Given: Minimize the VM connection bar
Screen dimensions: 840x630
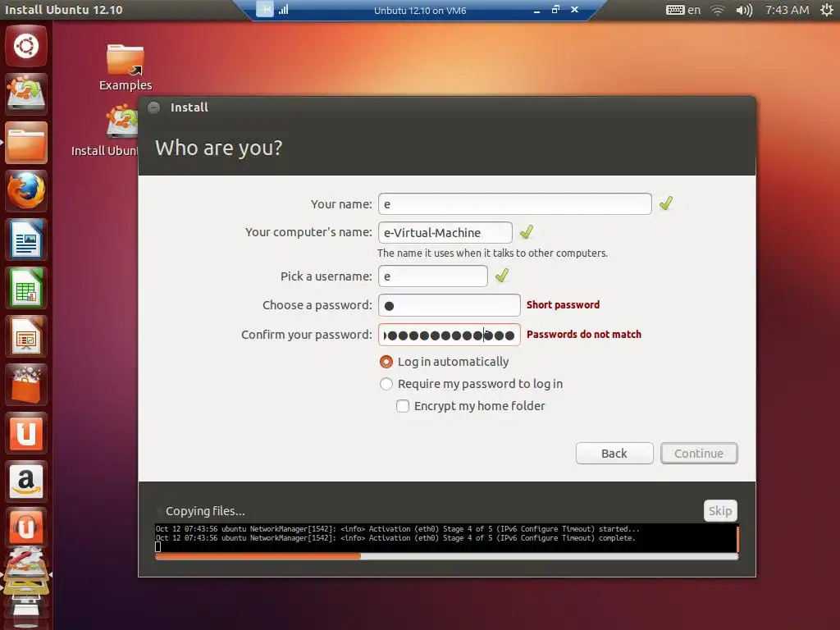Looking at the screenshot, I should 536,10.
